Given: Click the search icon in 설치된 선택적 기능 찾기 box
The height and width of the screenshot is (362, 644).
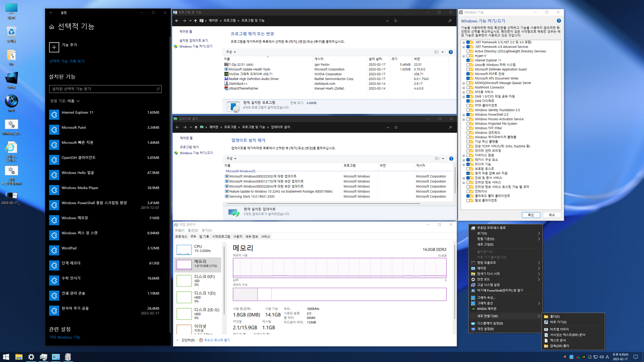Looking at the screenshot, I should (158, 89).
